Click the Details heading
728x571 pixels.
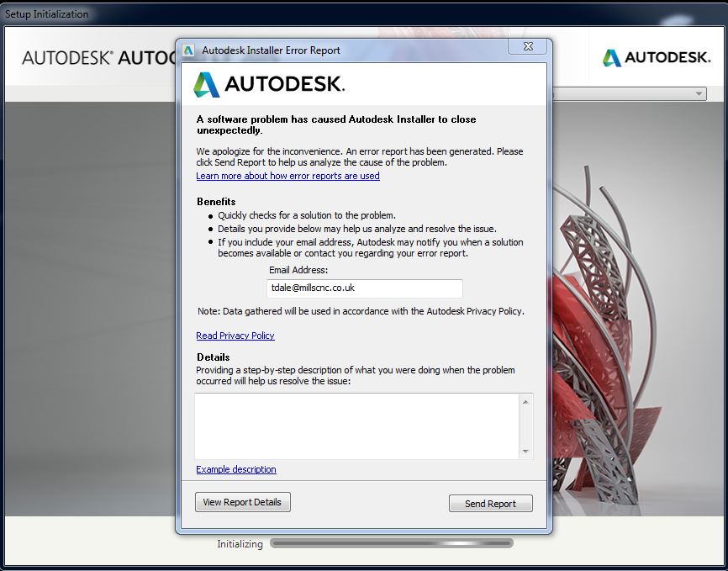[214, 357]
